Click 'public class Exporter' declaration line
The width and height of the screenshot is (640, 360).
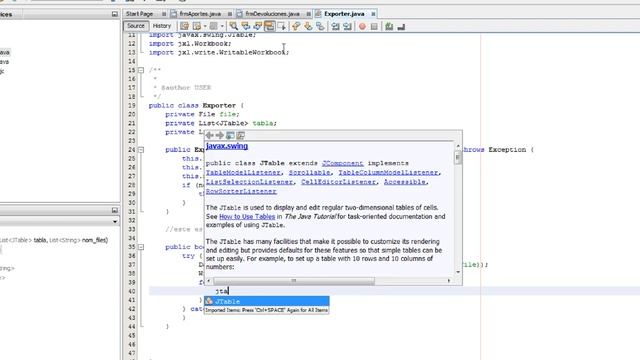coord(196,105)
